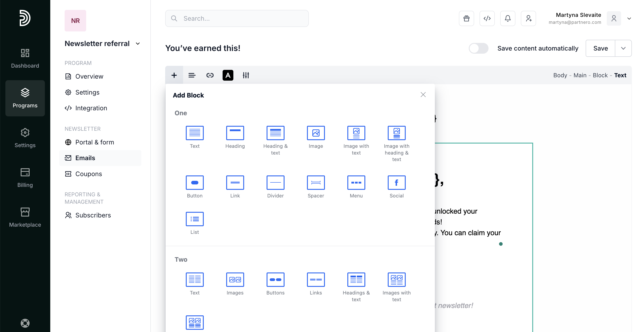Open text alignment icon in toolbar
The height and width of the screenshot is (332, 644).
pos(192,75)
